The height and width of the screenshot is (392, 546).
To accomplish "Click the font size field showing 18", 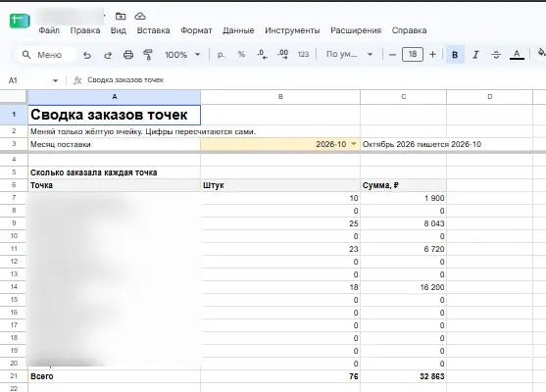I will tap(413, 54).
